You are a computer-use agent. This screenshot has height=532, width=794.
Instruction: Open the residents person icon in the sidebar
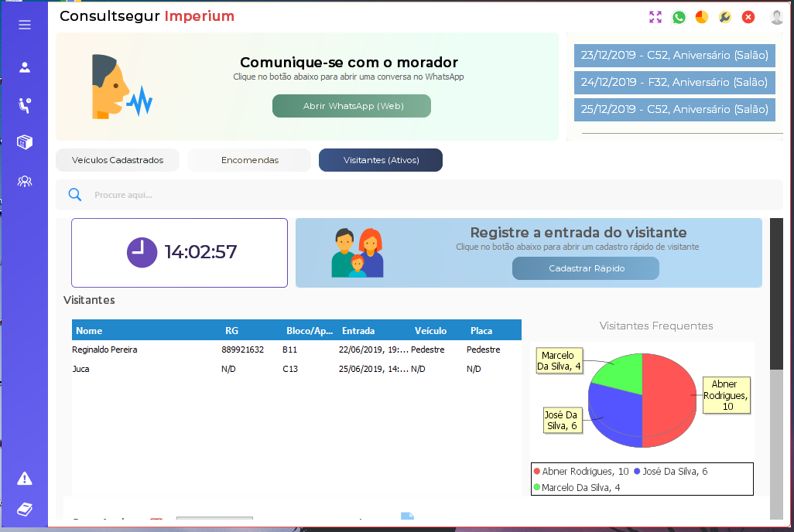pos(24,67)
